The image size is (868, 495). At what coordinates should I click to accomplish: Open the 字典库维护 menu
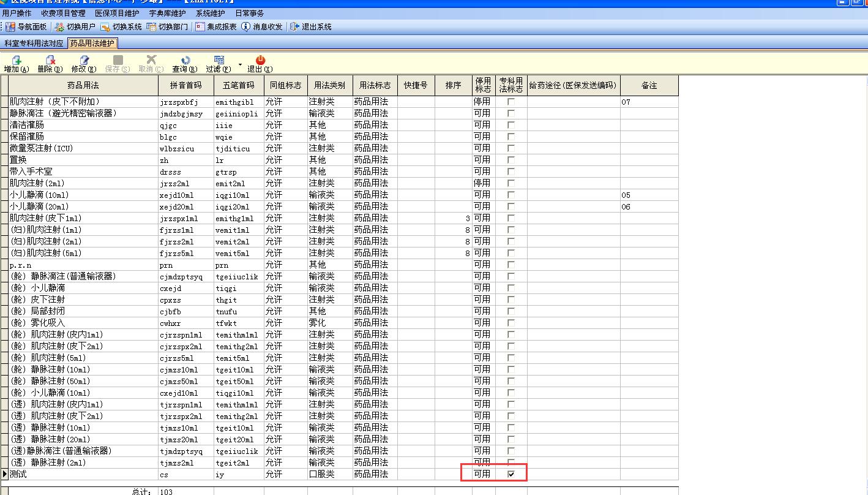pyautogui.click(x=168, y=13)
